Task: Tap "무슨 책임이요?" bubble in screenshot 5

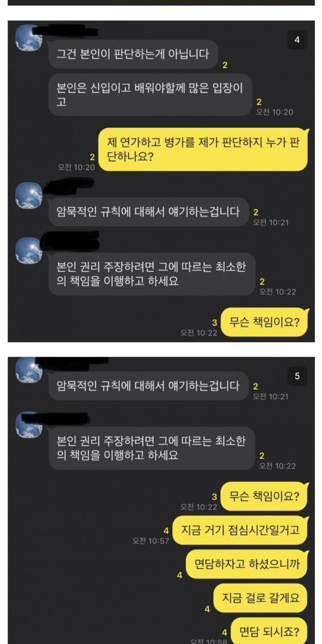Action: click(265, 497)
